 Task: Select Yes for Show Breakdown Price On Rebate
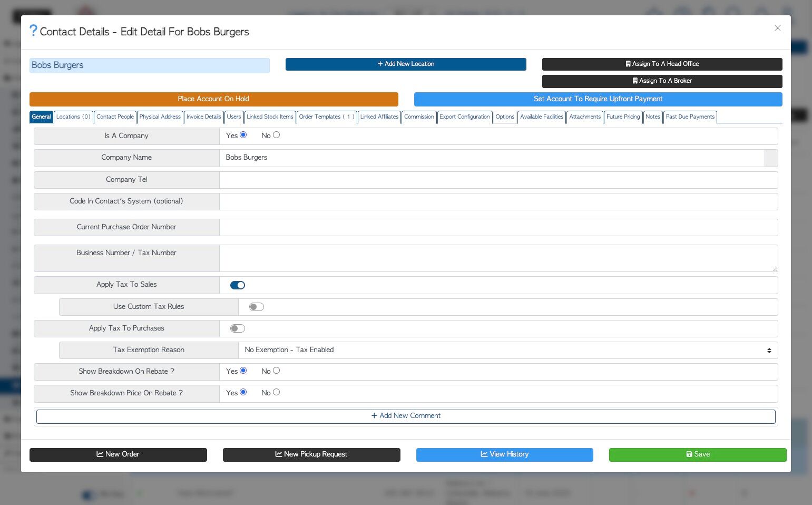pos(243,392)
